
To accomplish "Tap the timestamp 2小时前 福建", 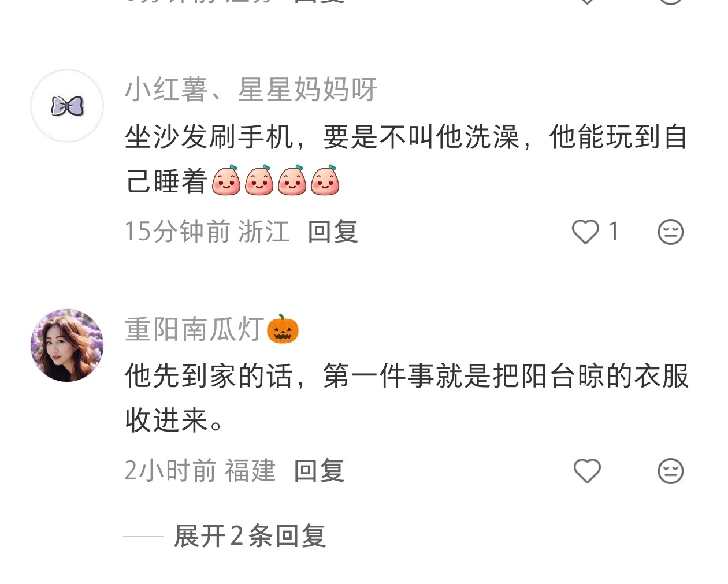I will [x=200, y=471].
